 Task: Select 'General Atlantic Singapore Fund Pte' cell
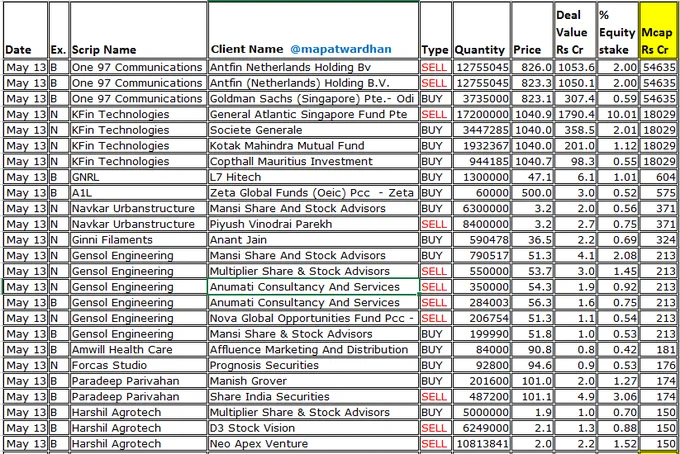tap(314, 114)
